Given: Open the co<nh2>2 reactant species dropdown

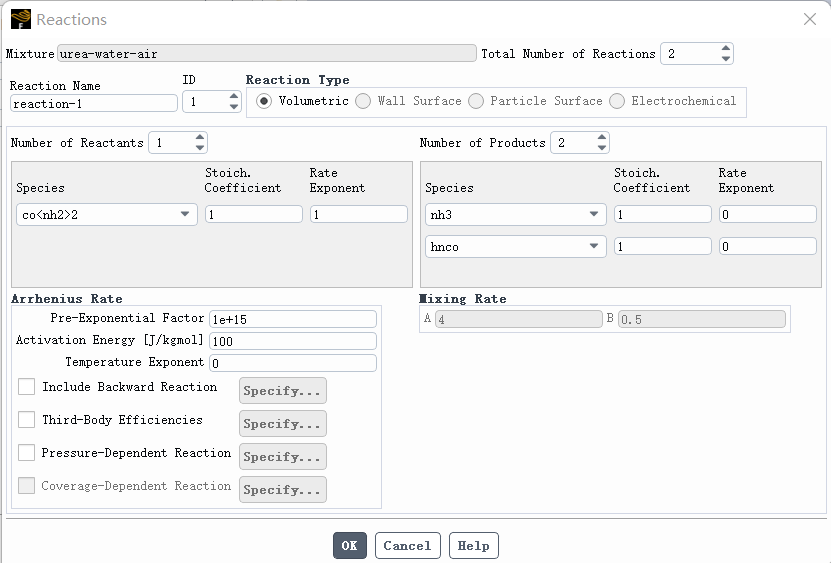Looking at the screenshot, I should pos(107,214).
